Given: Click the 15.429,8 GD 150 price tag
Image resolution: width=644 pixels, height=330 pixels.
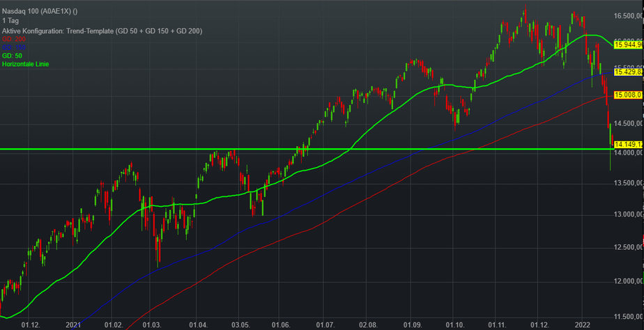Looking at the screenshot, I should [628, 72].
